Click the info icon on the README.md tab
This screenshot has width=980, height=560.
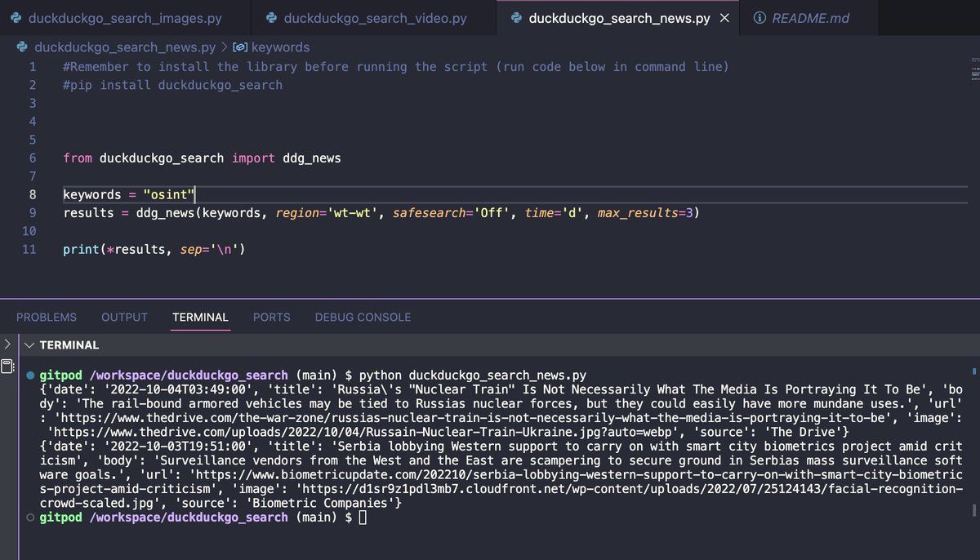760,17
